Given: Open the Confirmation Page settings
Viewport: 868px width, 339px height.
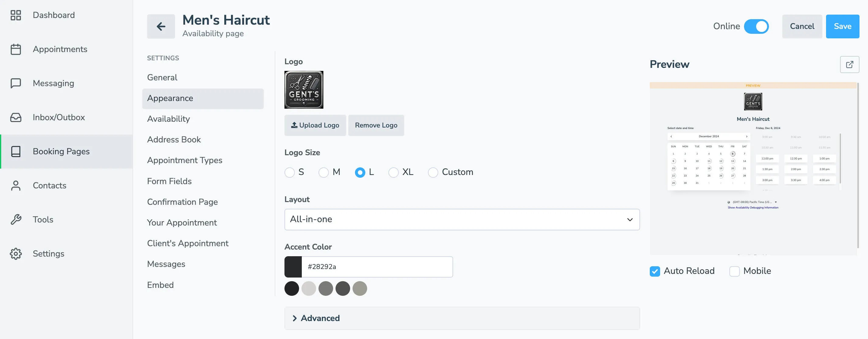Looking at the screenshot, I should tap(182, 202).
